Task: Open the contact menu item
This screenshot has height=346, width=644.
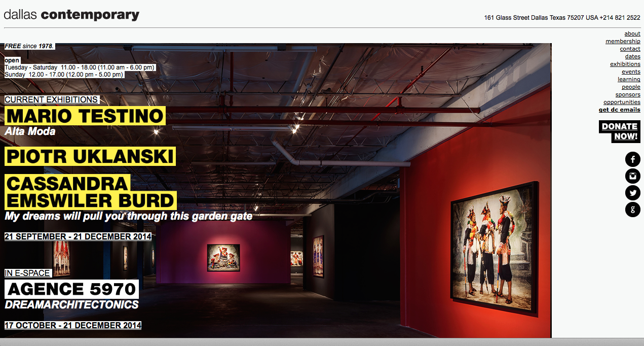Action: click(630, 49)
